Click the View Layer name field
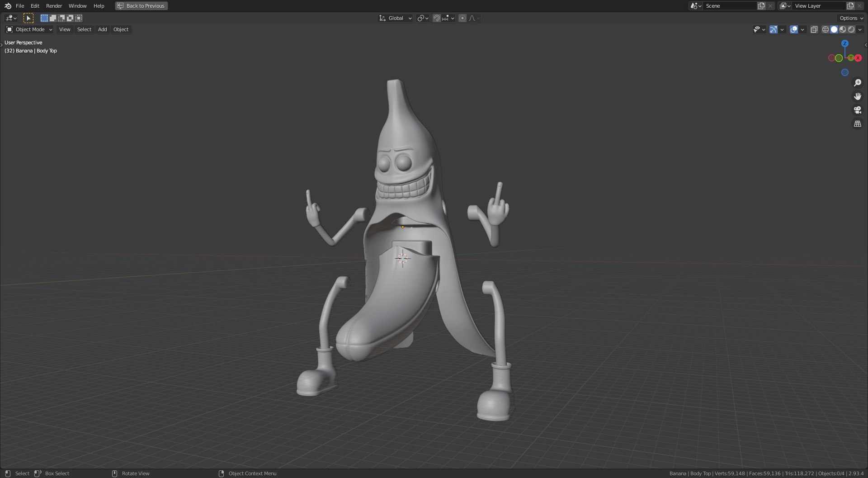Screen dimensions: 868x478 pos(819,6)
